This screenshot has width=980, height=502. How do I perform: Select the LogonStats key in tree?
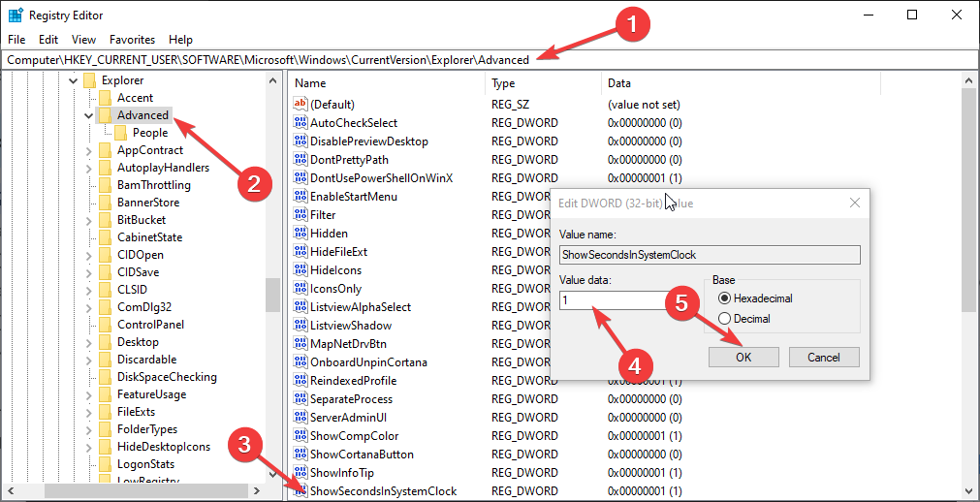click(x=145, y=464)
